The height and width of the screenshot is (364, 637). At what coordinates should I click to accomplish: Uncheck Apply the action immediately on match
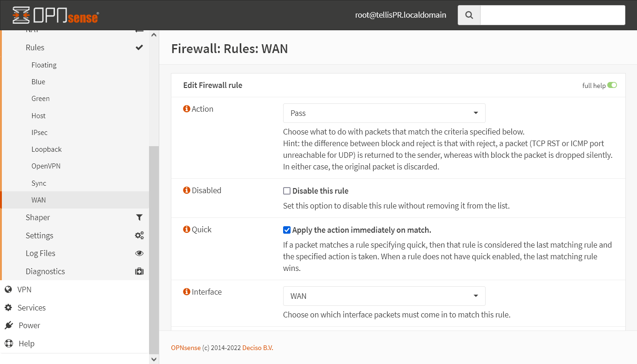pyautogui.click(x=287, y=230)
